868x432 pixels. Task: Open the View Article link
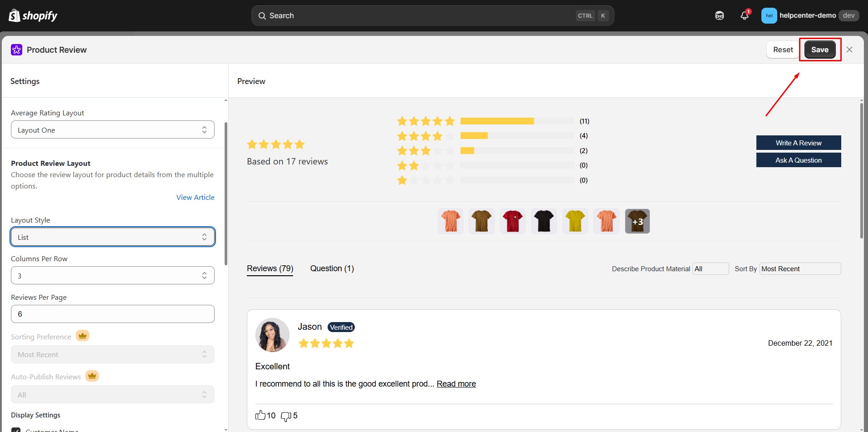tap(195, 198)
